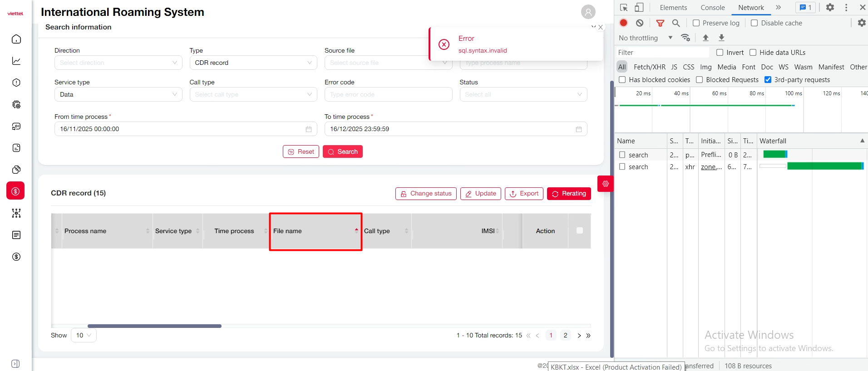868x371 pixels.
Task: Tick the select-all checkbox in table header
Action: (579, 231)
